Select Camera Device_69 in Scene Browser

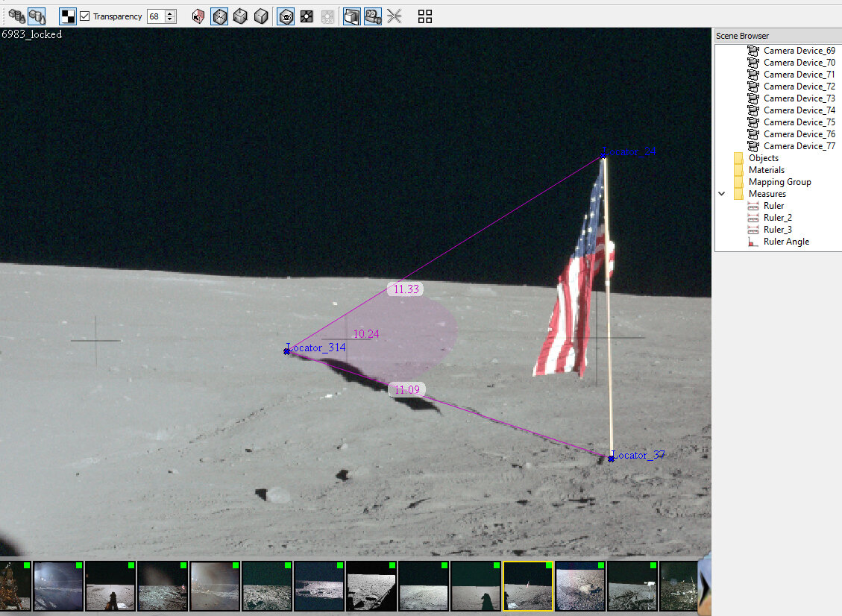pyautogui.click(x=799, y=51)
